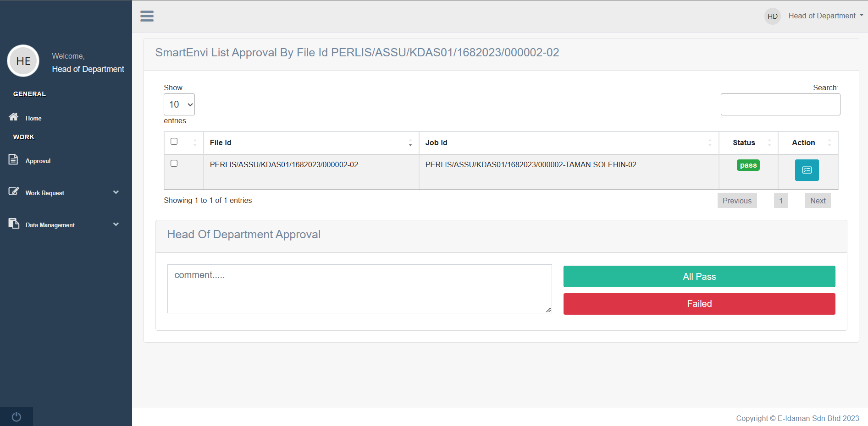This screenshot has width=868, height=426.
Task: Click the power logout icon
Action: click(x=17, y=417)
